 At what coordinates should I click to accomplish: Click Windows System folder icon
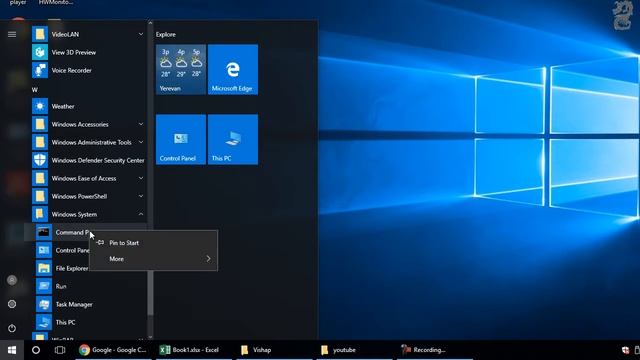tap(40, 214)
